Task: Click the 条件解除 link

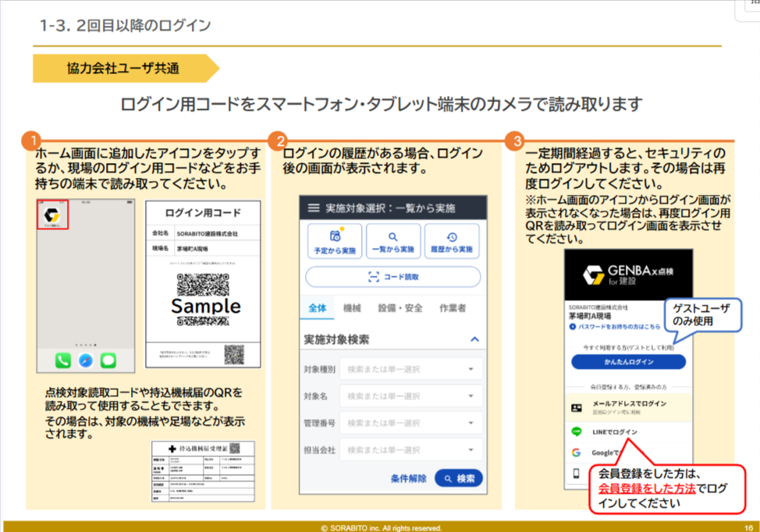Action: click(408, 477)
